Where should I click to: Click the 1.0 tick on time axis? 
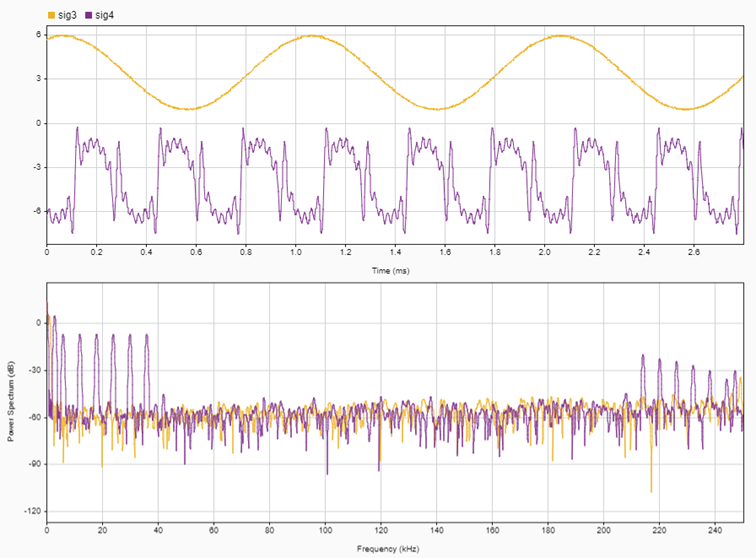coord(296,252)
